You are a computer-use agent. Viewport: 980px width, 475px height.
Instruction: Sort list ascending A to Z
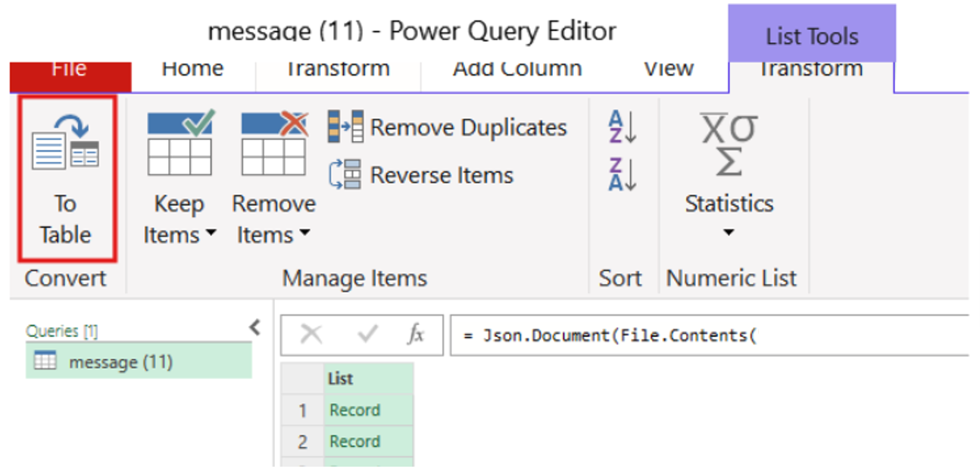point(623,127)
